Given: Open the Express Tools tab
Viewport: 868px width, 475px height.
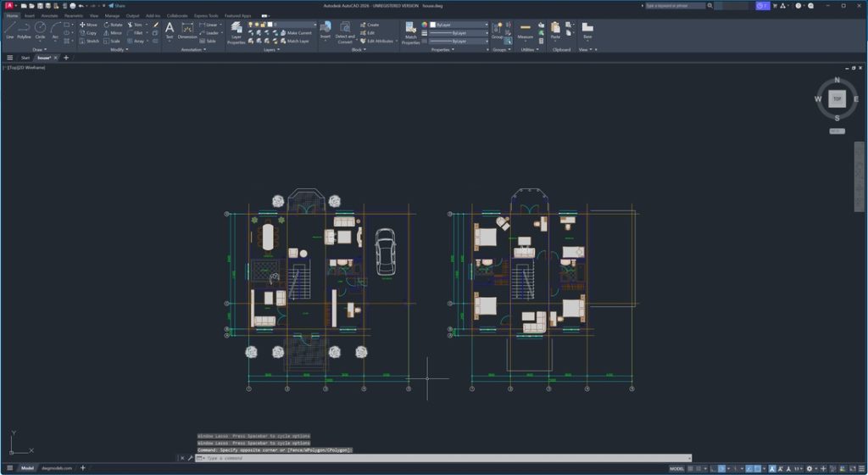Looking at the screenshot, I should click(206, 15).
